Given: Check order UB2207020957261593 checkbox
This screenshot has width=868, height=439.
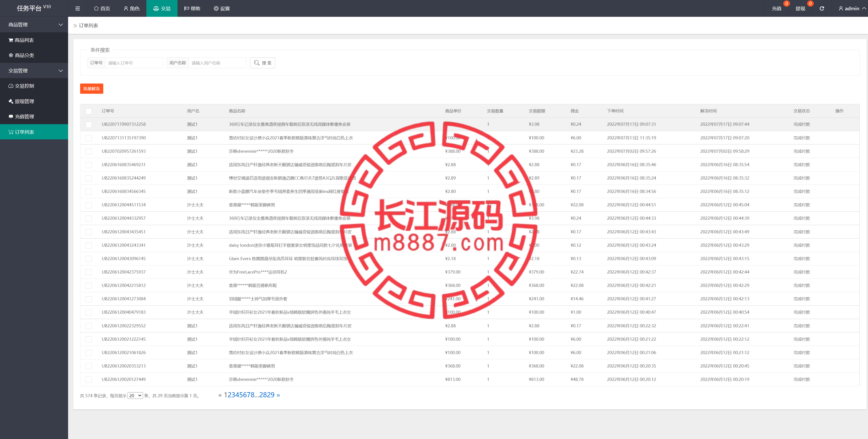Looking at the screenshot, I should point(89,152).
